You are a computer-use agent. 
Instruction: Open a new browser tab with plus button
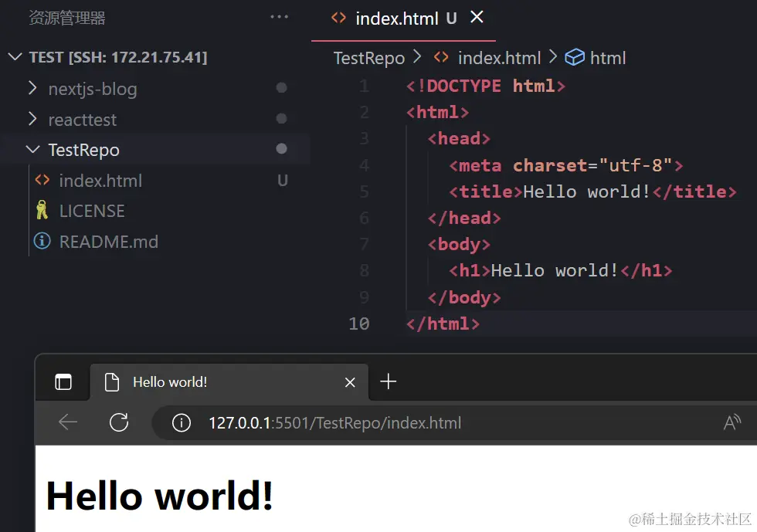pos(388,381)
